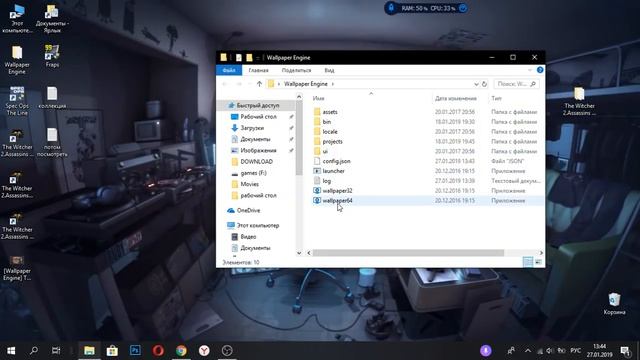The image size is (640, 360).
Task: Show hidden system tray icons
Action: [528, 351]
